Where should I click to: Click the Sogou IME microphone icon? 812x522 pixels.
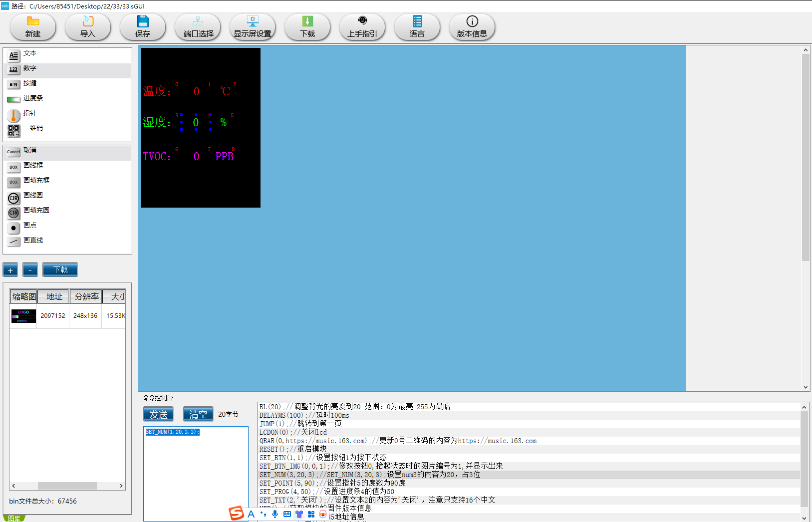pos(275,514)
